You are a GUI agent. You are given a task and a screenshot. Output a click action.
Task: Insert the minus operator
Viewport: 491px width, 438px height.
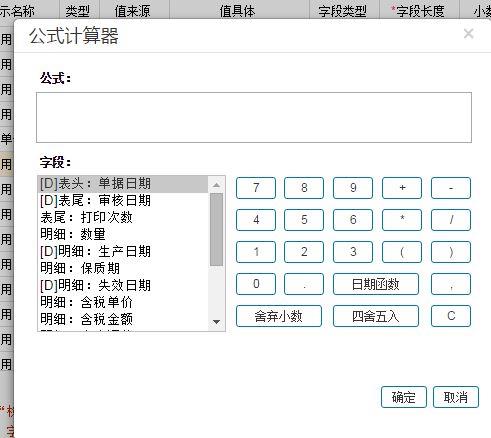tap(451, 188)
